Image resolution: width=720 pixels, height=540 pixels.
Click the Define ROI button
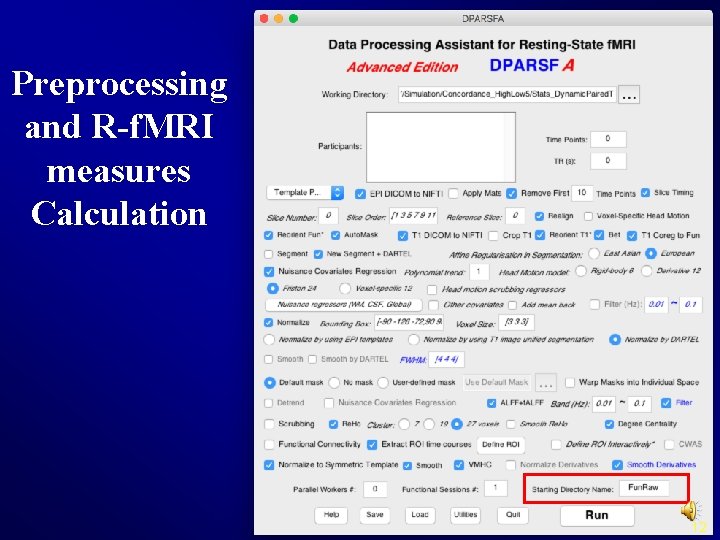point(501,444)
